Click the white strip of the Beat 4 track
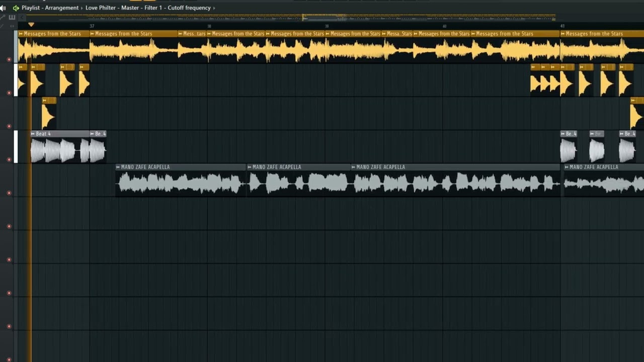The width and height of the screenshot is (644, 362). click(x=16, y=147)
